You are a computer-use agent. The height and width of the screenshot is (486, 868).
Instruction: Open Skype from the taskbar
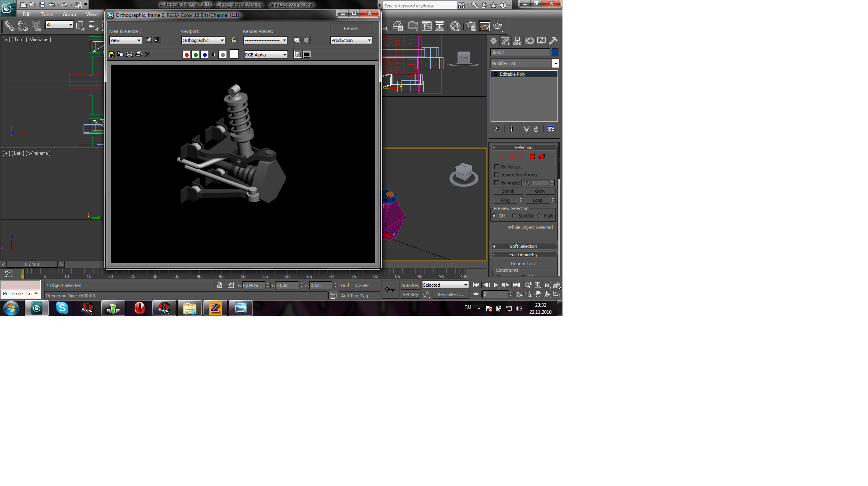coord(62,308)
